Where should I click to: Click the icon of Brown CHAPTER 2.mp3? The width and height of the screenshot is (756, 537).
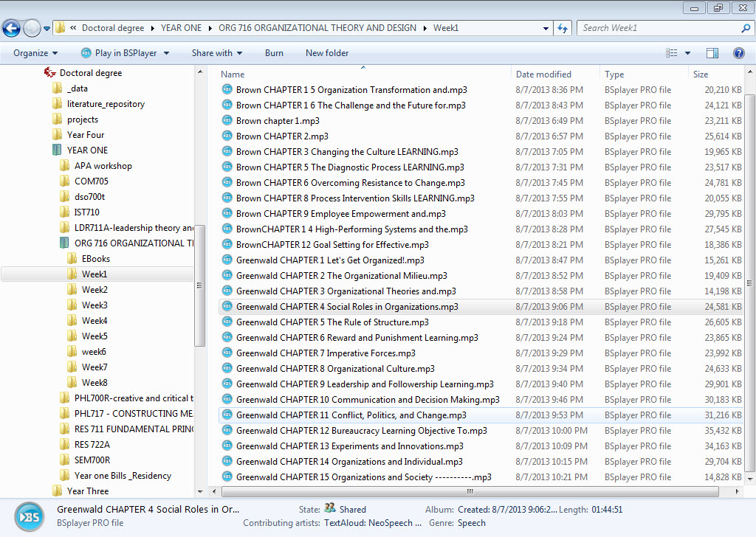pyautogui.click(x=227, y=136)
